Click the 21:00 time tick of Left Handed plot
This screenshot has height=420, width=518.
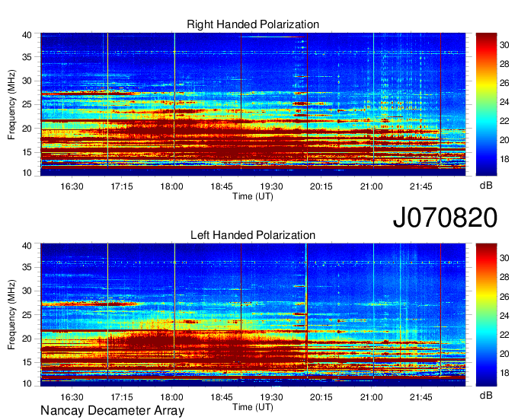click(x=371, y=397)
